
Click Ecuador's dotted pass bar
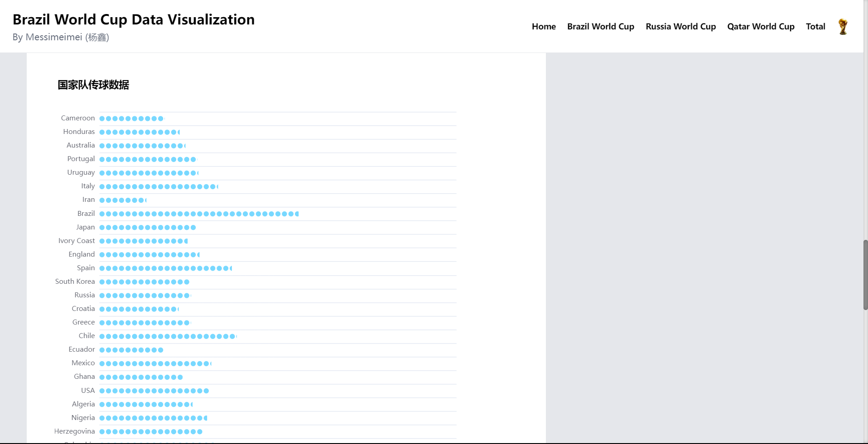coord(131,350)
